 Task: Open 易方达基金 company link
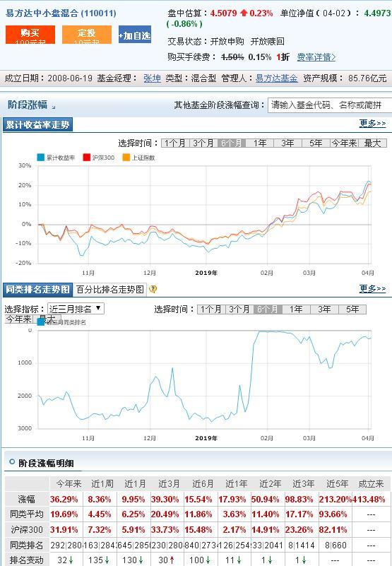[276, 78]
